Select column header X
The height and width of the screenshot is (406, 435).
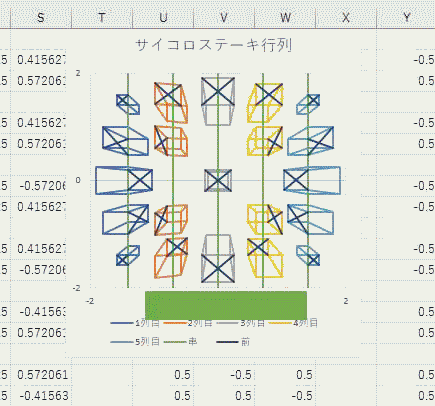click(x=346, y=17)
